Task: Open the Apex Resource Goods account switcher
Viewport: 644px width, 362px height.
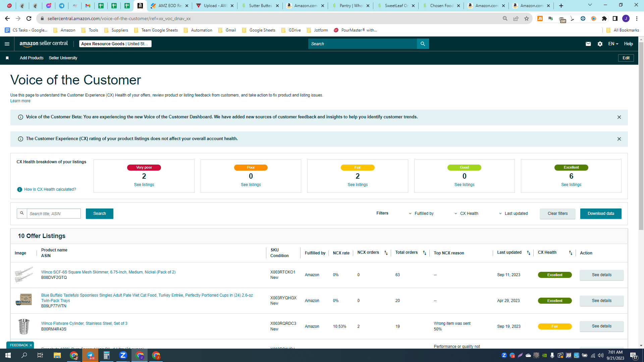Action: point(115,44)
